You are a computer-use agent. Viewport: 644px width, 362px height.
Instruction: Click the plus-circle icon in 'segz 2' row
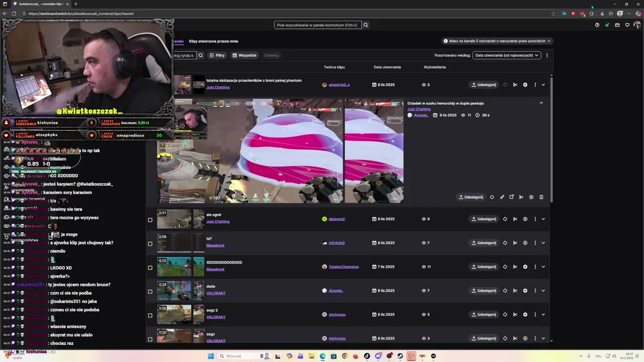pos(525,315)
